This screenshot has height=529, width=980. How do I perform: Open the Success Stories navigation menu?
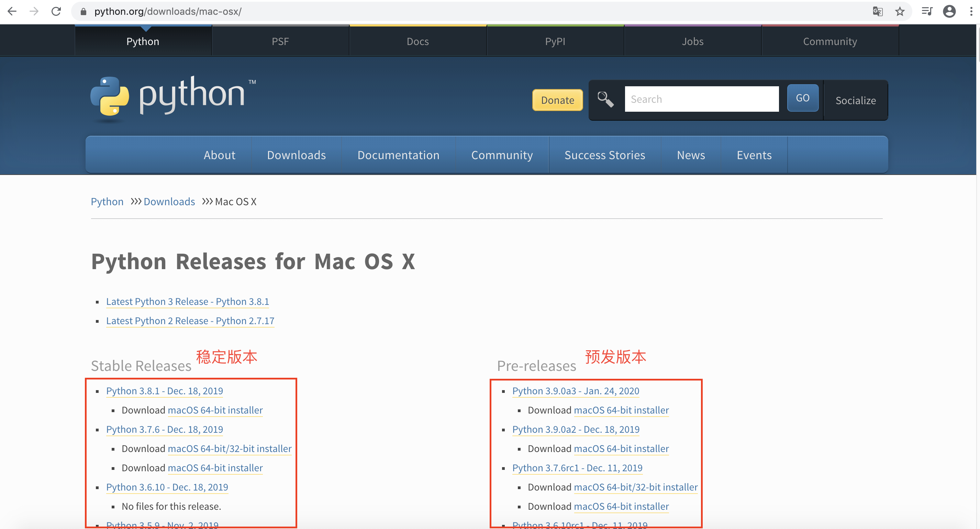[604, 155]
